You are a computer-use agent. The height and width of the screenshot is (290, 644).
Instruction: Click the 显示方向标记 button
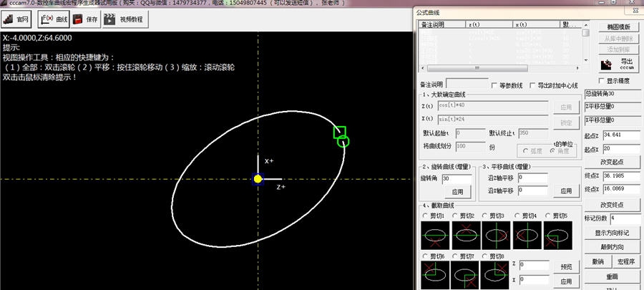[612, 233]
